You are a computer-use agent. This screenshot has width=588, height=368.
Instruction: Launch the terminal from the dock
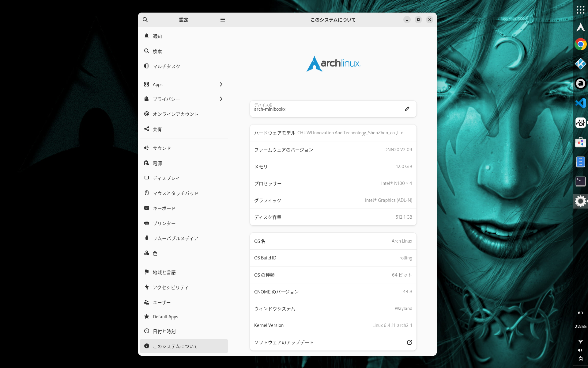(x=580, y=181)
